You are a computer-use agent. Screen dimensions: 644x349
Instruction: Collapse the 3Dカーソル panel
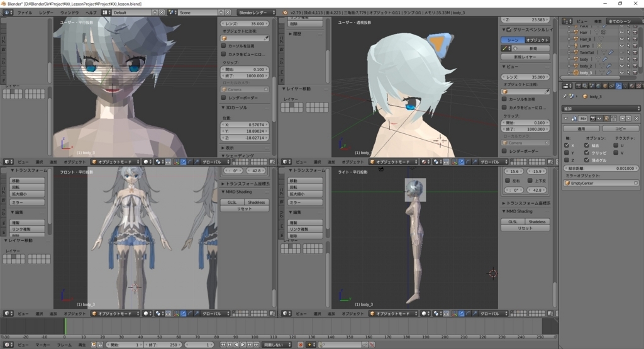tap(223, 108)
